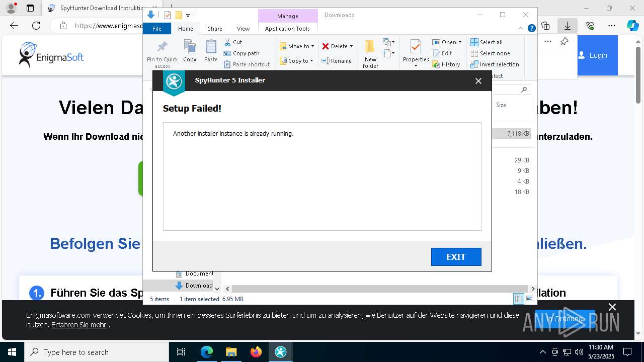
Task: Click the SpyHunter logo in installer header
Action: (174, 81)
